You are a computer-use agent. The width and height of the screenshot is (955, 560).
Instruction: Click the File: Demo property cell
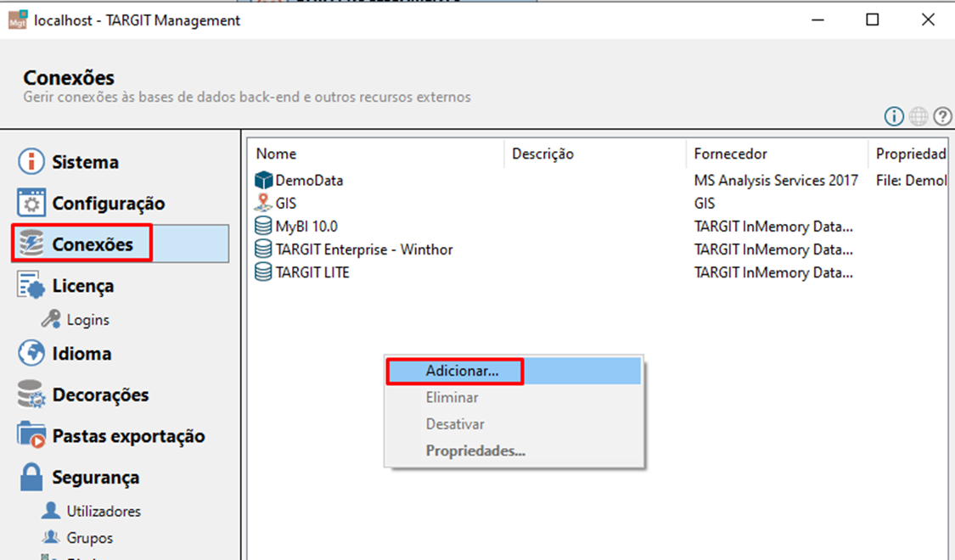(x=911, y=180)
